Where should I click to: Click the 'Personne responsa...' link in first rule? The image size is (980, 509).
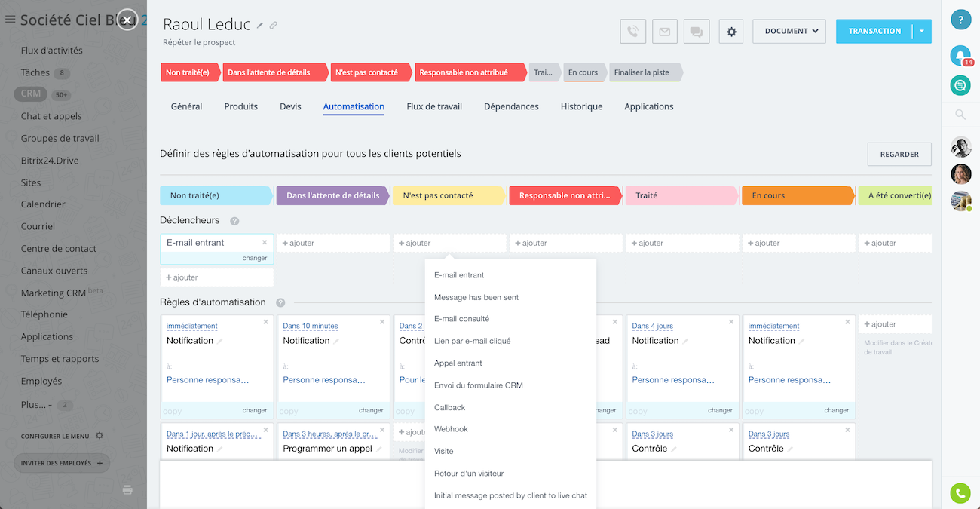click(x=210, y=379)
